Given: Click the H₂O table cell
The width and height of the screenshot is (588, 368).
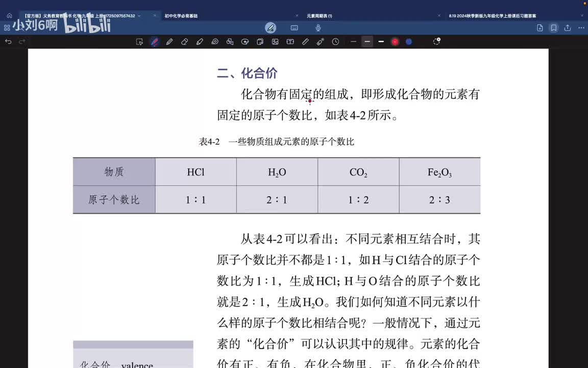Looking at the screenshot, I should pos(277,172).
